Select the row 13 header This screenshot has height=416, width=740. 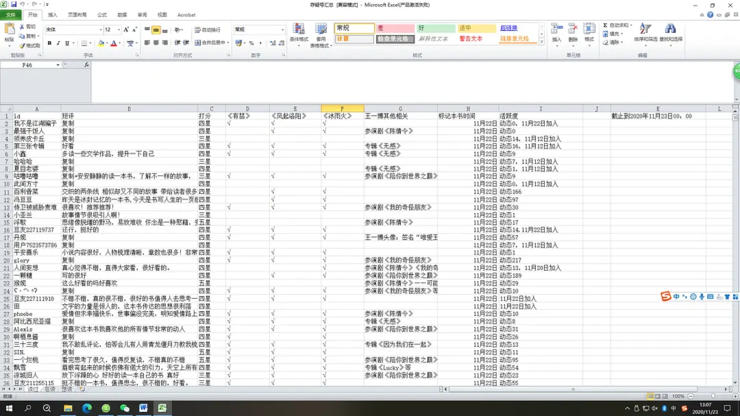click(x=7, y=207)
